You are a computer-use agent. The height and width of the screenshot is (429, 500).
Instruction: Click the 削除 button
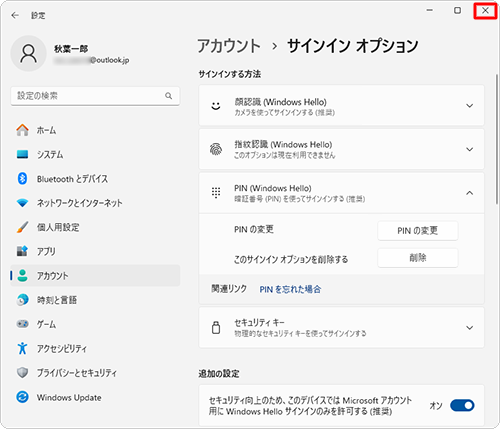(418, 258)
